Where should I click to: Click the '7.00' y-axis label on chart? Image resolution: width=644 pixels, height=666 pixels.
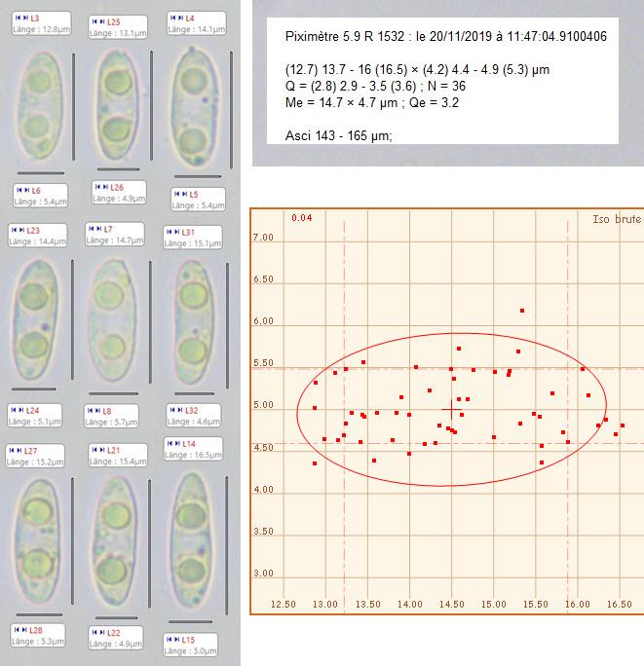pos(263,237)
